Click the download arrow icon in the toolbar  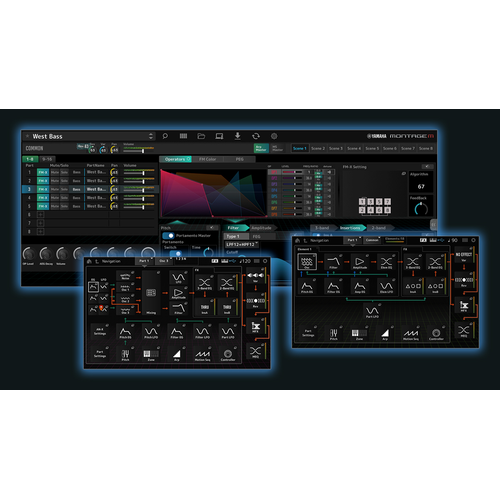pos(237,136)
